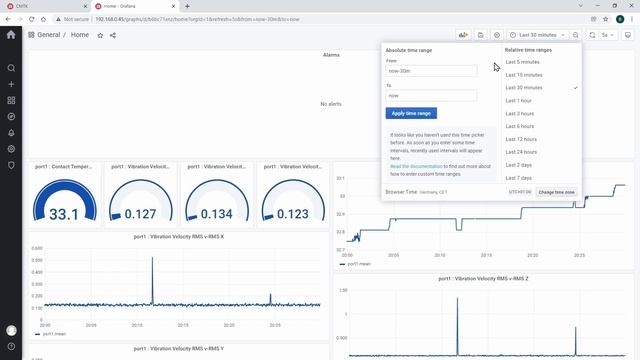
Task: Open Vibration Velocity RMS v-RMS X title
Action: [x=179, y=237]
